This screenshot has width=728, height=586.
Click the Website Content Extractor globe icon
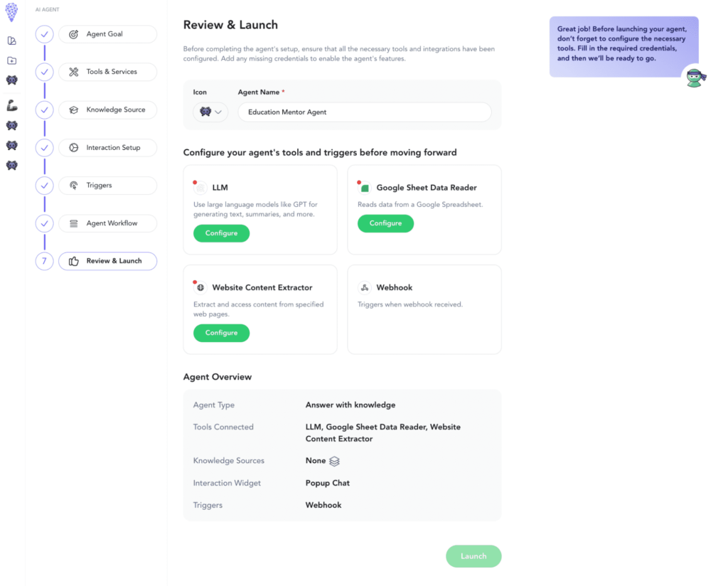point(201,287)
